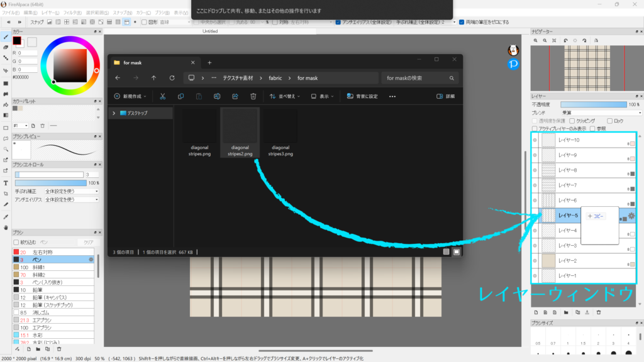The height and width of the screenshot is (362, 644).
Task: Click the zoom-in magnifier in the Navigator panel
Action: click(536, 41)
